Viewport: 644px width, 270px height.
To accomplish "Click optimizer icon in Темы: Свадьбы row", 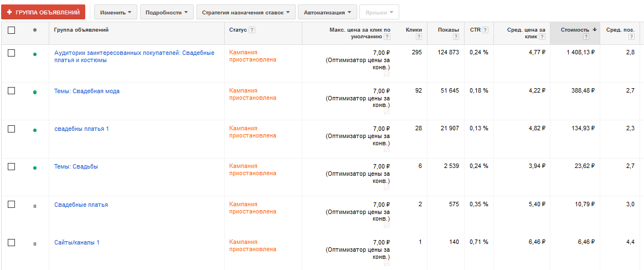I will click(387, 187).
